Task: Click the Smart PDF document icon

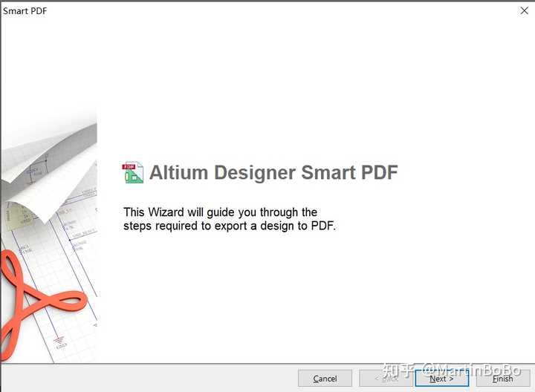Action: pos(133,172)
